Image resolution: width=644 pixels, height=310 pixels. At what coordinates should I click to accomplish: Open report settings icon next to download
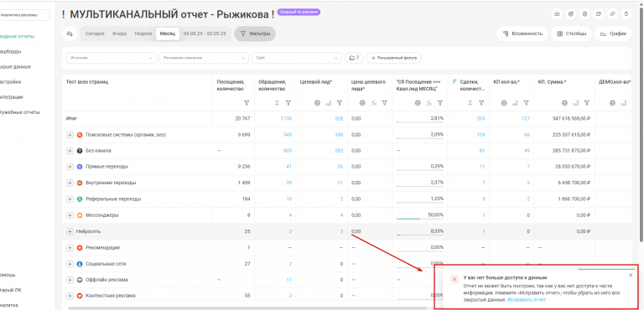pos(571,14)
